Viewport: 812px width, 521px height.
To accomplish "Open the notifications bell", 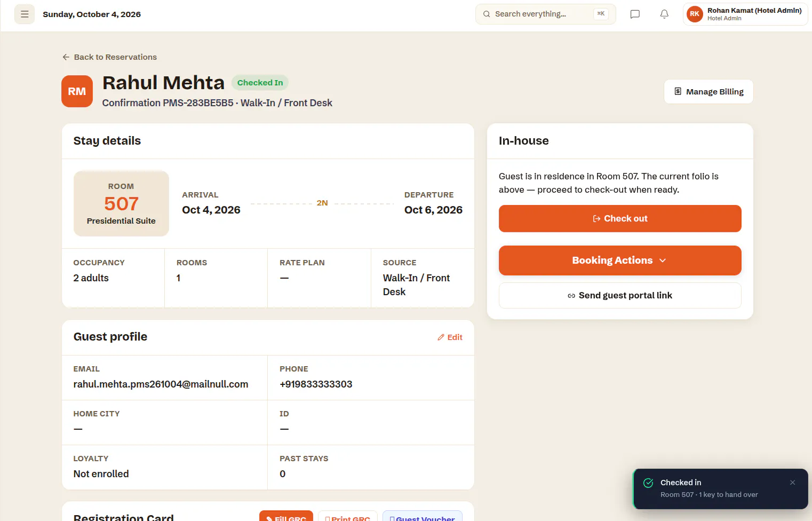I will click(664, 14).
